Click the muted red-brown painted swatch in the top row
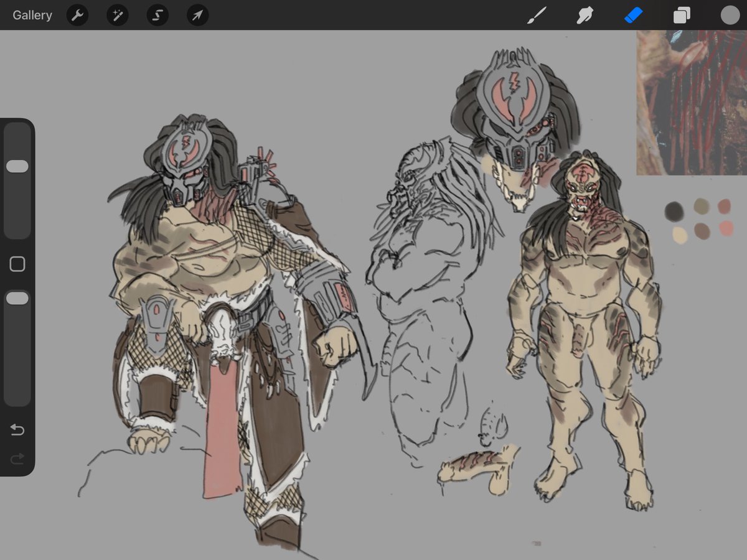Image resolution: width=747 pixels, height=560 pixels. tap(724, 206)
